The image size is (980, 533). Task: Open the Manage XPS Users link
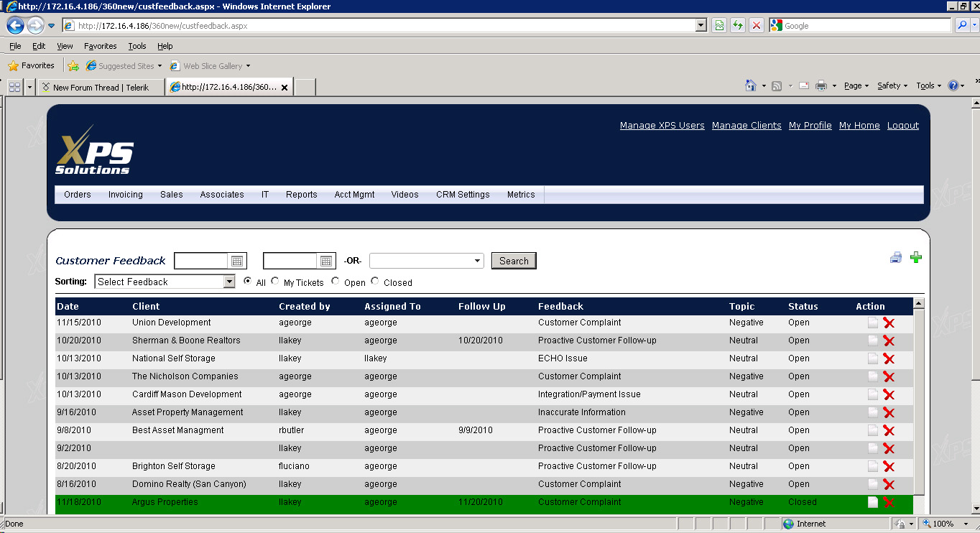662,126
